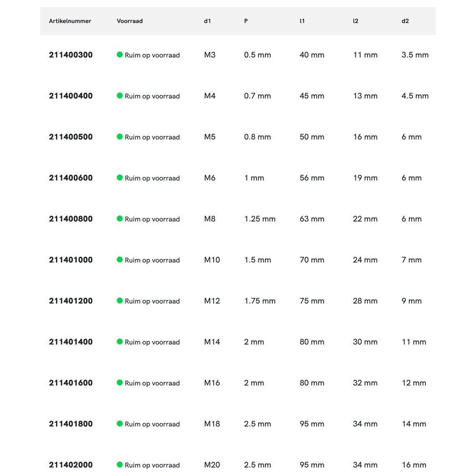The height and width of the screenshot is (476, 476).
Task: Click the P column header
Action: pos(246,21)
